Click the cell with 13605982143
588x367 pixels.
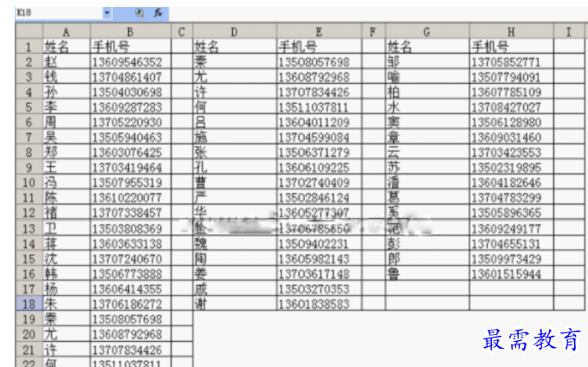coord(320,259)
